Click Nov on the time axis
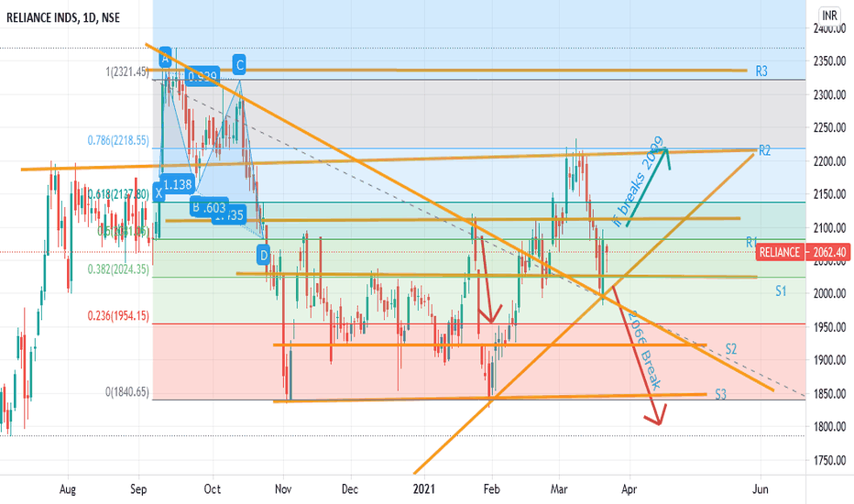This screenshot has width=854, height=504. click(283, 489)
